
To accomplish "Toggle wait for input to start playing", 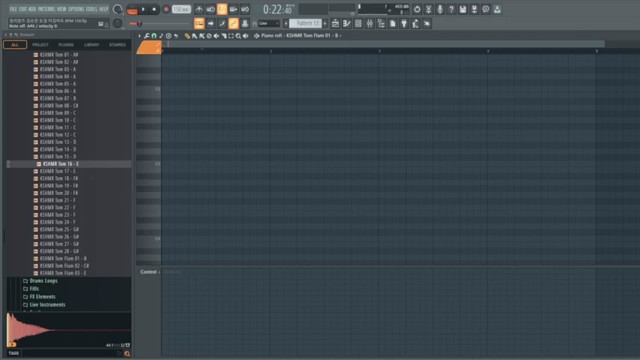I will (210, 9).
